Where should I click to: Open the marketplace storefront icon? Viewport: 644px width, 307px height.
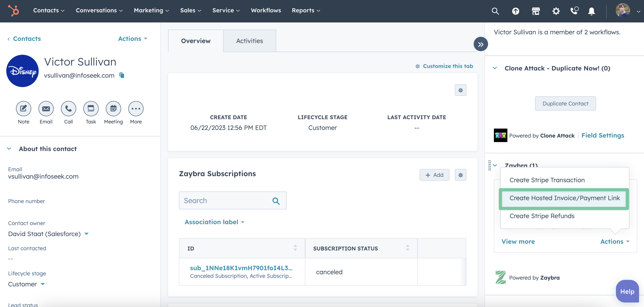tap(535, 11)
